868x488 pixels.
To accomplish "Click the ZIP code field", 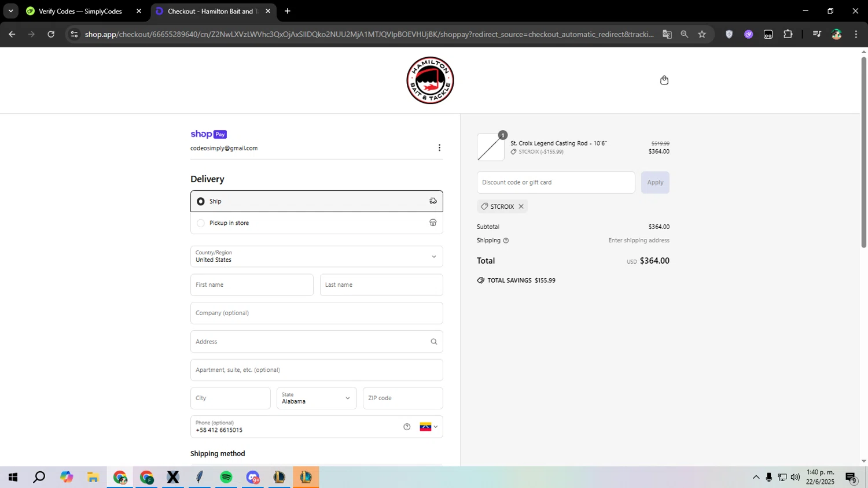I will point(403,398).
